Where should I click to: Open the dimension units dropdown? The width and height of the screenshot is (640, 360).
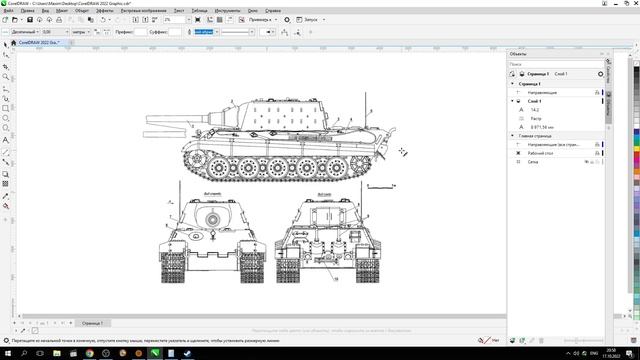[x=89, y=32]
